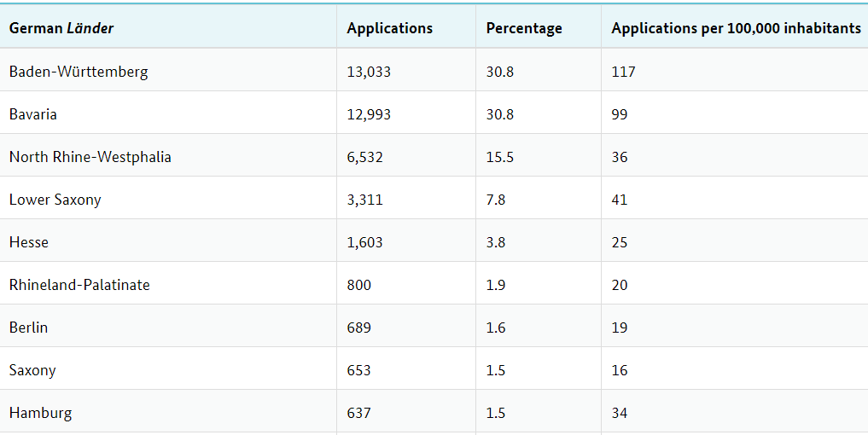Click the 16 per-100,000 value

point(620,369)
